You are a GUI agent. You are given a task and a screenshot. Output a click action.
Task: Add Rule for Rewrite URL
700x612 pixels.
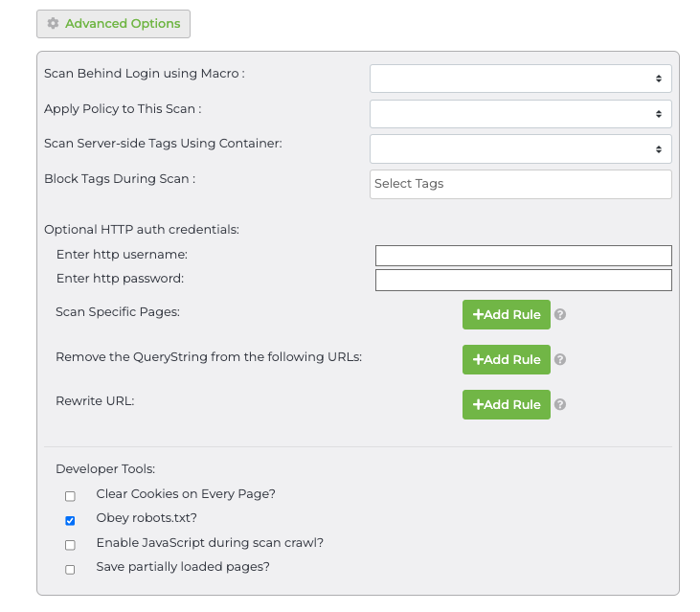click(x=506, y=404)
